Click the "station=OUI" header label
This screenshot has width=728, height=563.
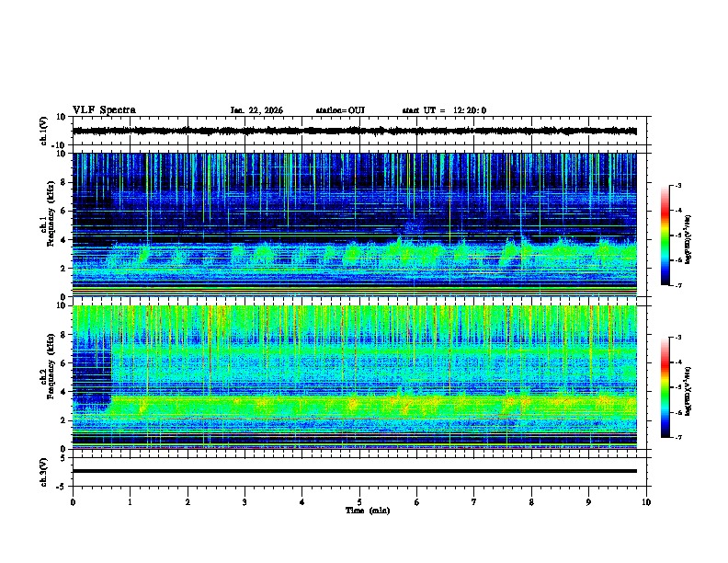[340, 110]
